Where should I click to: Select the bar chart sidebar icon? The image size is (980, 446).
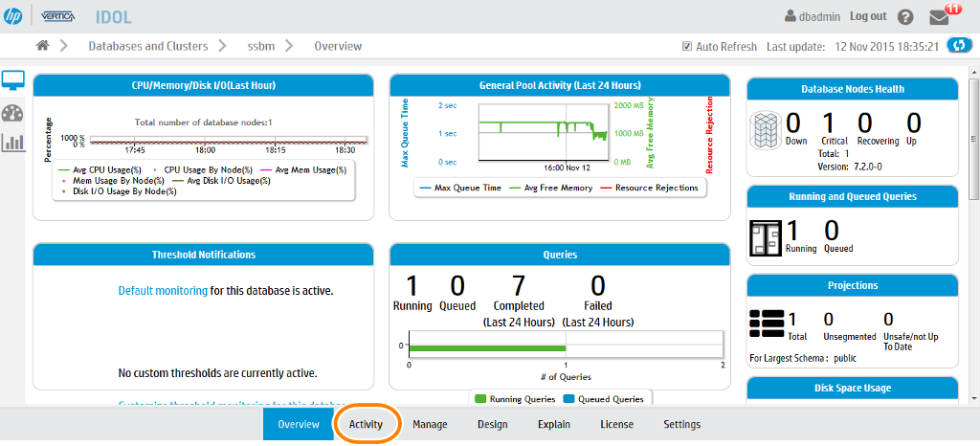[x=13, y=143]
